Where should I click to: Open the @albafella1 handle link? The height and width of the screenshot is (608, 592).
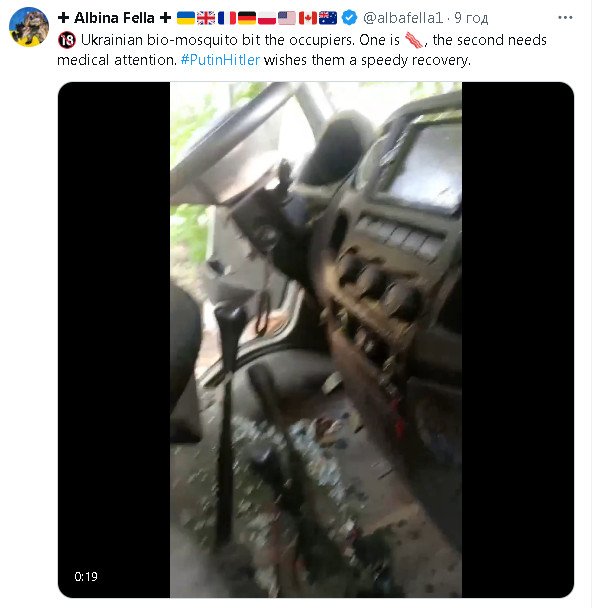[x=402, y=18]
